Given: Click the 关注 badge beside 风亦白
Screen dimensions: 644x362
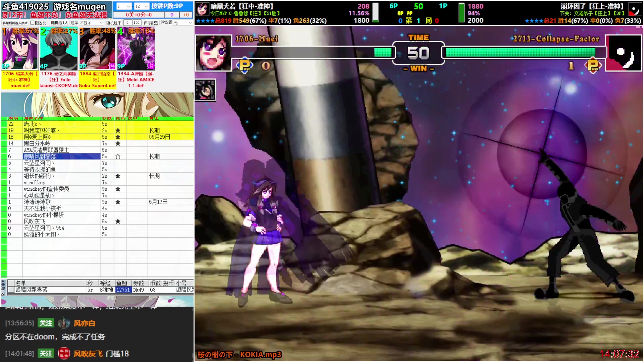Looking at the screenshot, I should click(46, 323).
